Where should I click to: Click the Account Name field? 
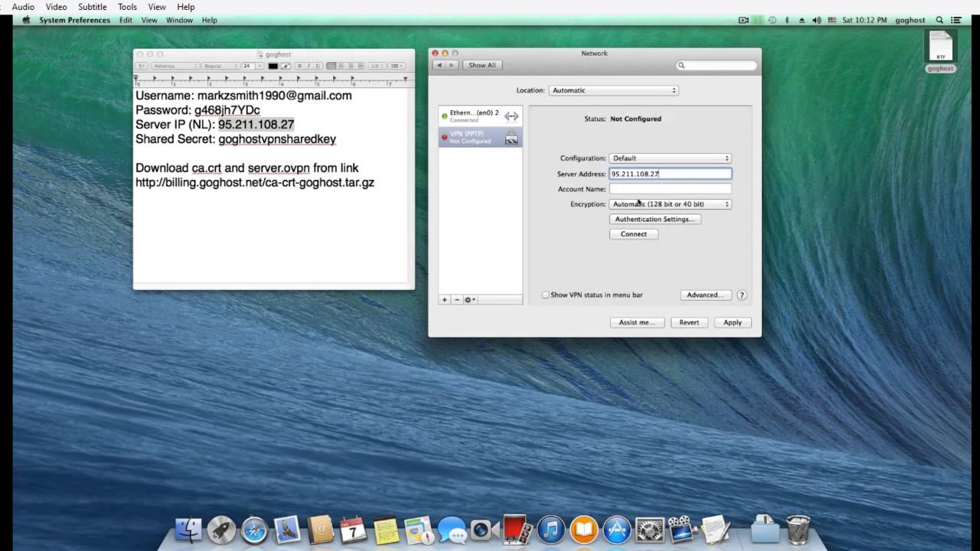click(670, 189)
